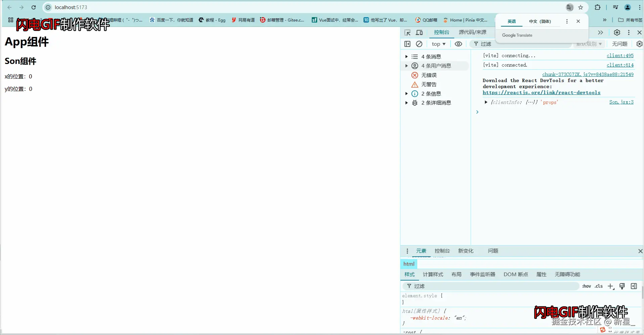This screenshot has width=644, height=335.
Task: Open Son.jsx:3 source location
Action: (x=621, y=102)
